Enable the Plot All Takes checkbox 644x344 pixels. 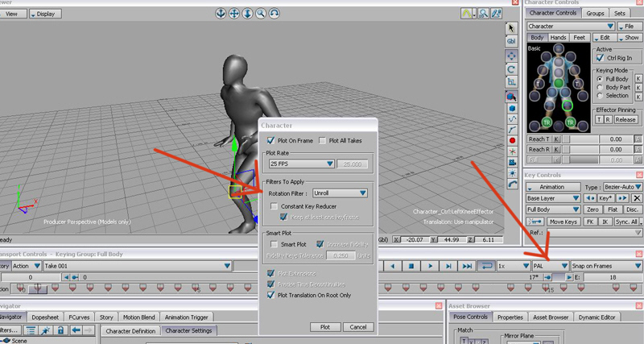(323, 140)
